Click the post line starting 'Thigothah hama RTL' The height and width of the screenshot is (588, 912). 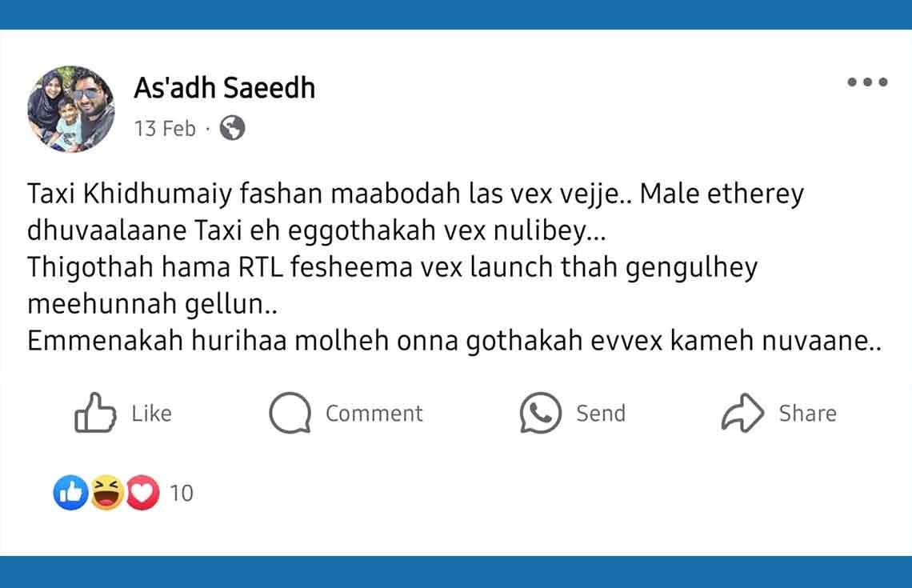pyautogui.click(x=391, y=267)
